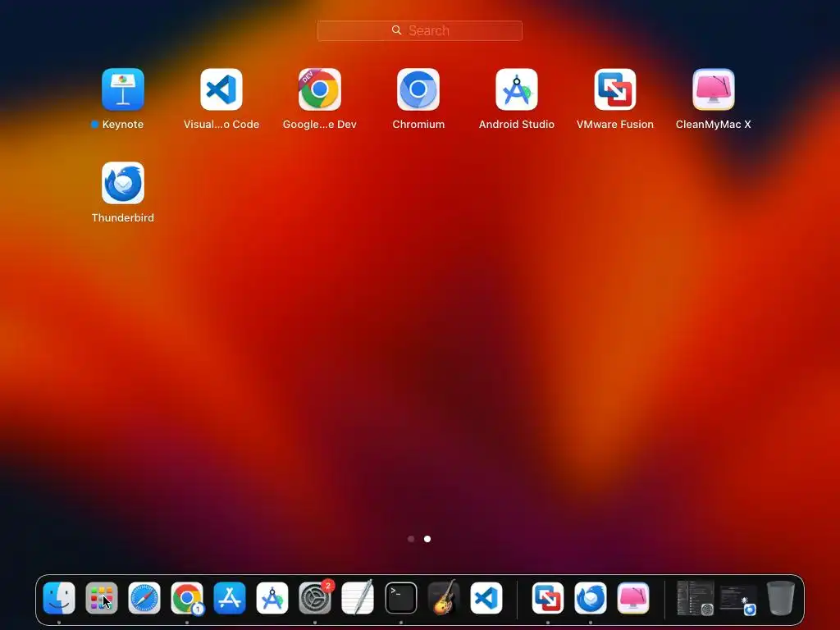Viewport: 840px width, 630px height.
Task: Open Terminal from the Dock
Action: click(400, 598)
